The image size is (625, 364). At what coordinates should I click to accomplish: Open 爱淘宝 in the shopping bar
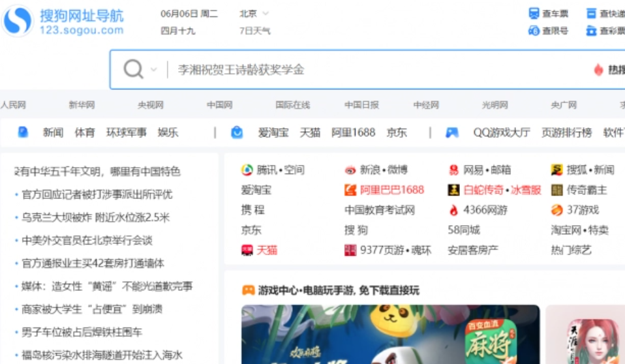(273, 132)
